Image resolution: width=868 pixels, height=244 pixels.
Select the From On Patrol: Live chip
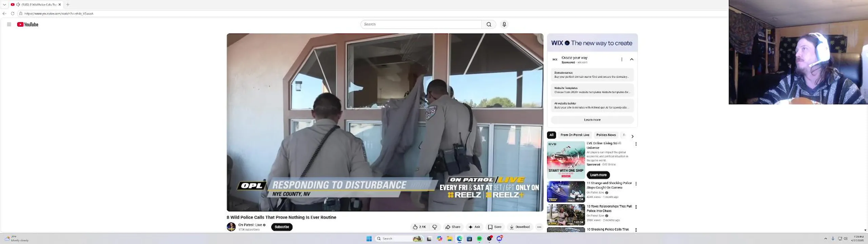[575, 135]
